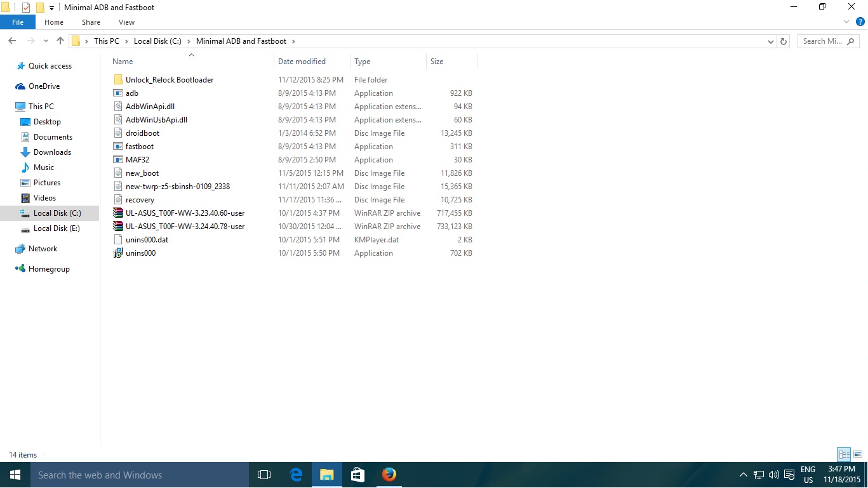The height and width of the screenshot is (488, 868).
Task: Select the MAF32 application icon
Action: 118,160
